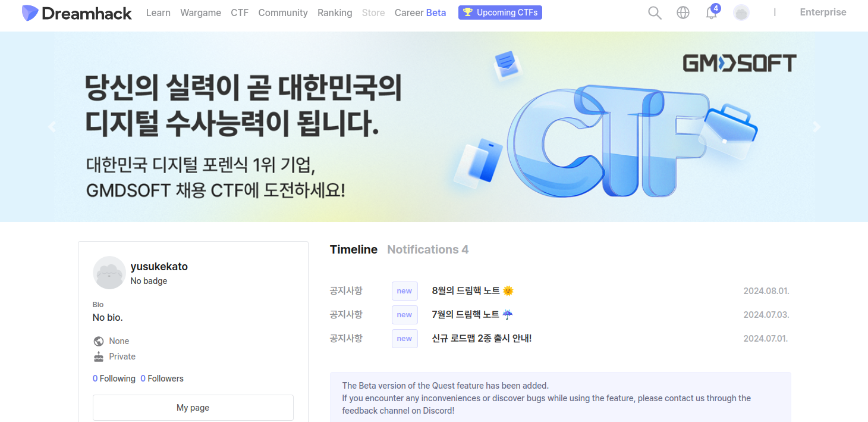Show previous banner slide arrow
This screenshot has width=868, height=422.
coord(52,127)
